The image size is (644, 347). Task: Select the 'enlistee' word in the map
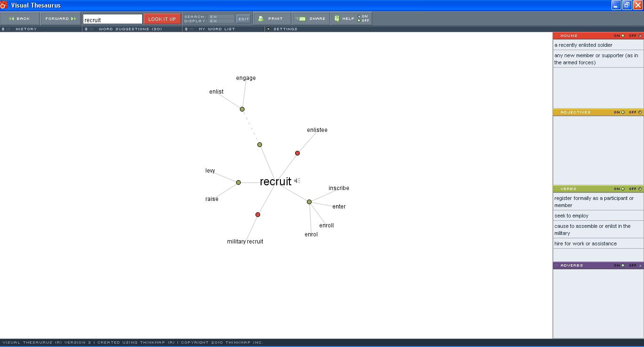pyautogui.click(x=317, y=130)
